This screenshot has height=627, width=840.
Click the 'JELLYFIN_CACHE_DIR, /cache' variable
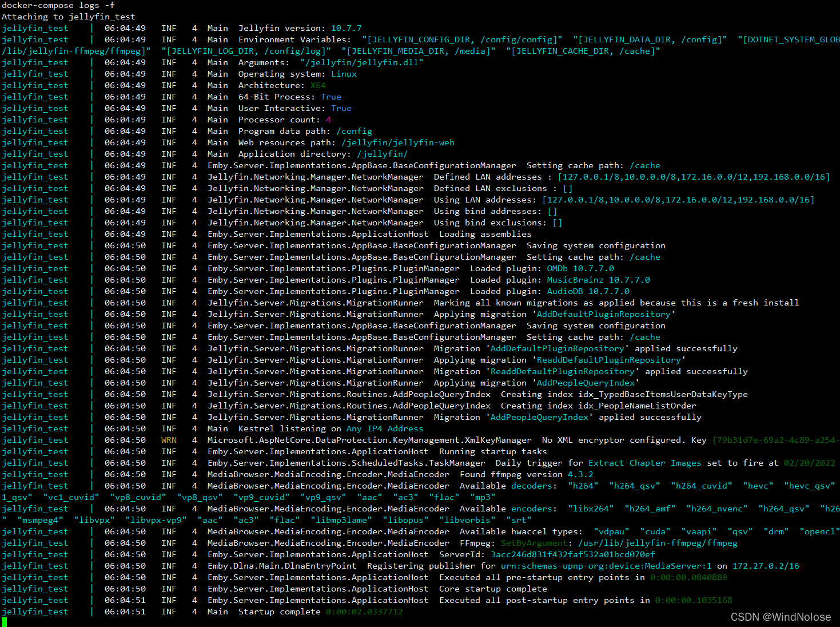pos(583,51)
